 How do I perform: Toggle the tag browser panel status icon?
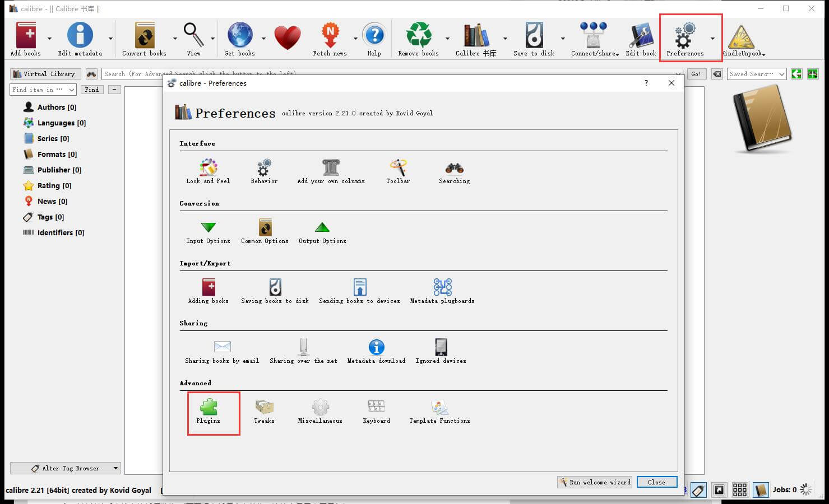click(698, 490)
